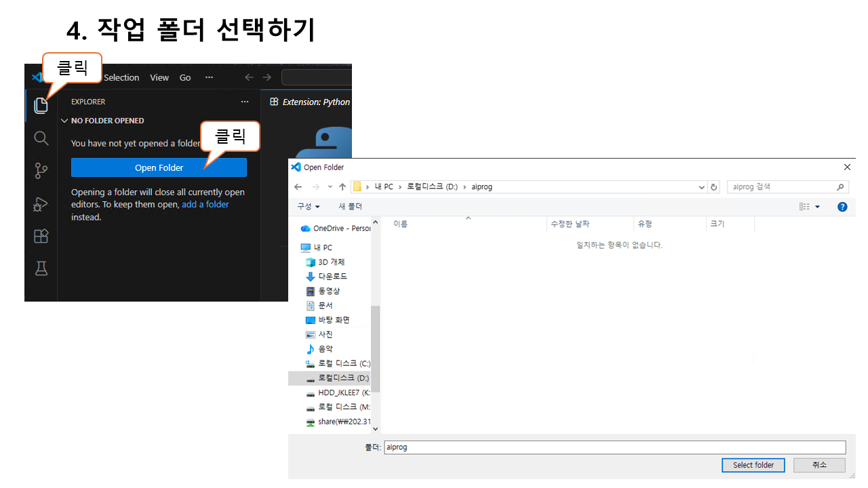This screenshot has width=868, height=488.
Task: Open the view options dropdown arrow
Action: 817,207
